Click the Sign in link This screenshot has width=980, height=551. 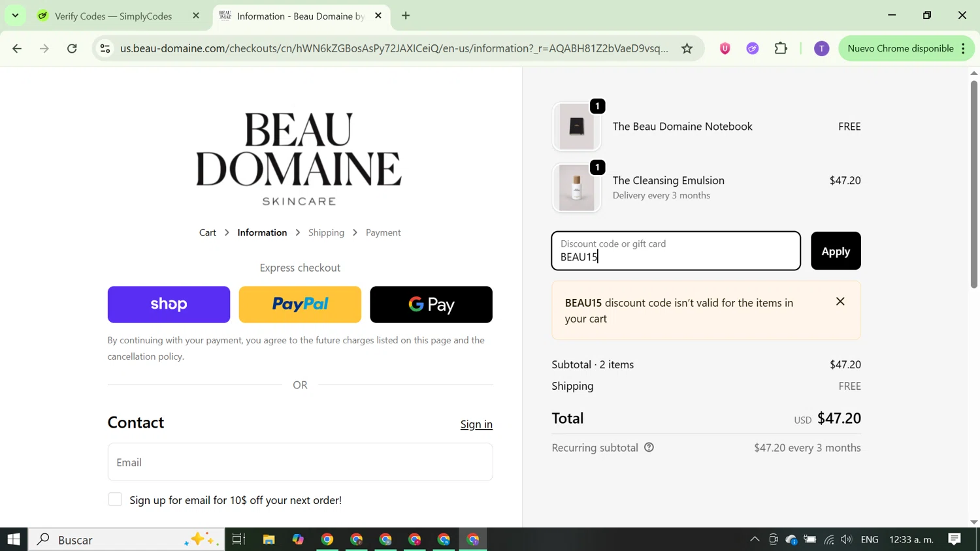pyautogui.click(x=476, y=424)
